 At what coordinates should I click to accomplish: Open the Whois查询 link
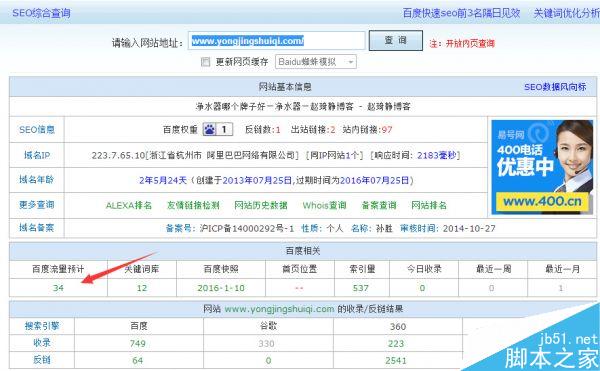click(x=324, y=205)
